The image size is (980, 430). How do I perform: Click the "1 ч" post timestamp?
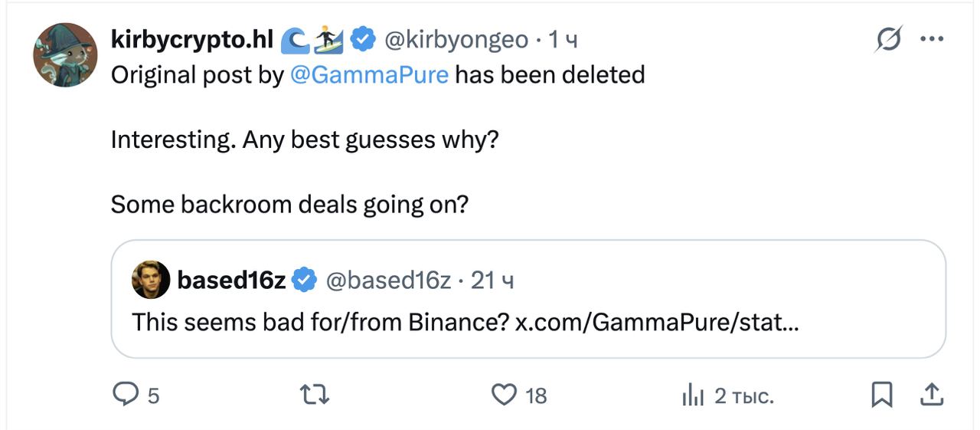[x=563, y=39]
